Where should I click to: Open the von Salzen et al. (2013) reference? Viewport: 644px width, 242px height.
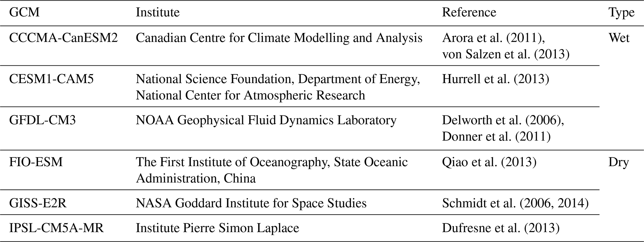click(x=506, y=54)
